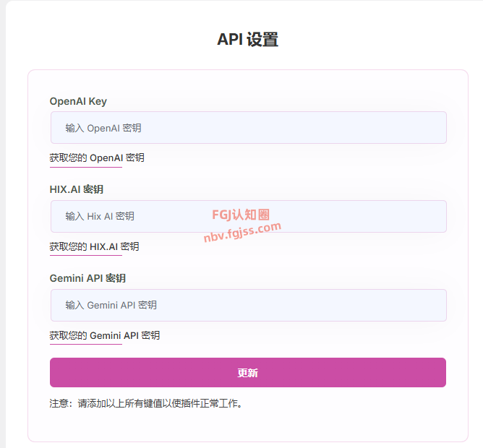The width and height of the screenshot is (483, 448).
Task: Click the HIX.AI 密钥 field label
Action: 76,189
